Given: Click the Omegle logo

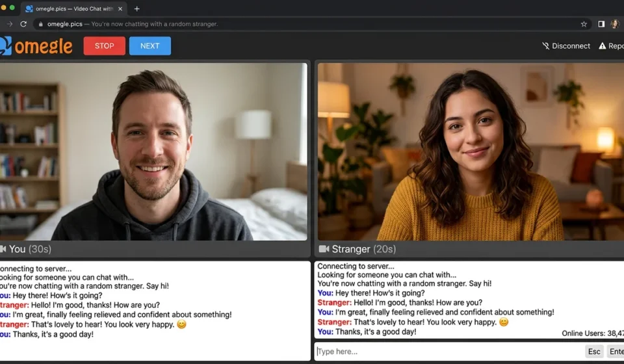Looking at the screenshot, I should (36, 46).
